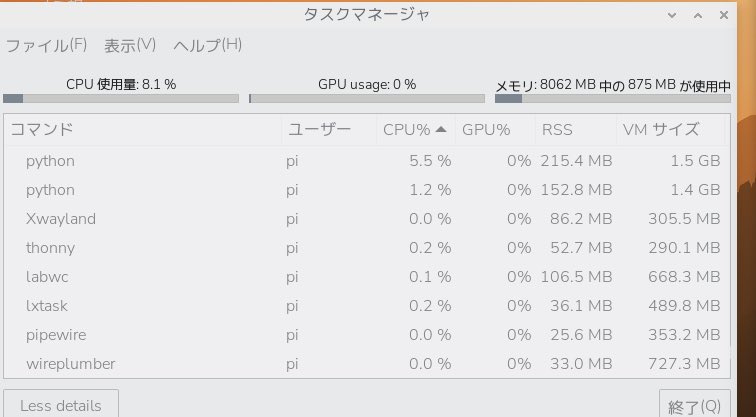Sort by the GPU% column header
The width and height of the screenshot is (756, 417).
(x=495, y=130)
